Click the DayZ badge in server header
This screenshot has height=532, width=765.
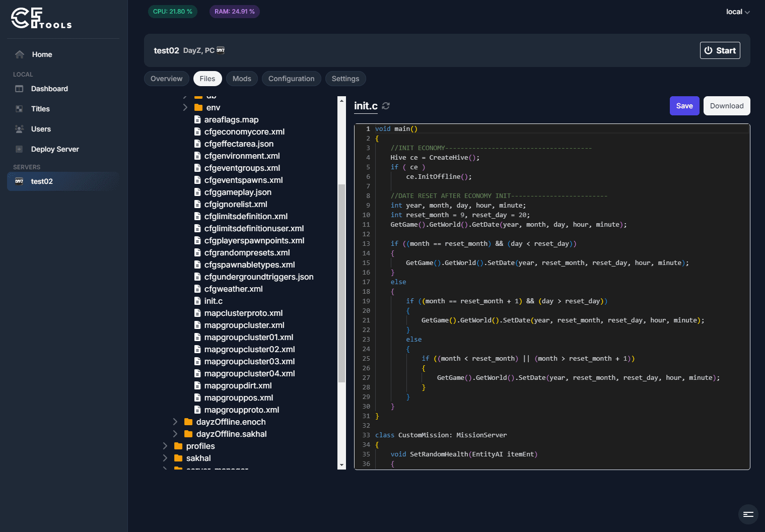tap(221, 50)
